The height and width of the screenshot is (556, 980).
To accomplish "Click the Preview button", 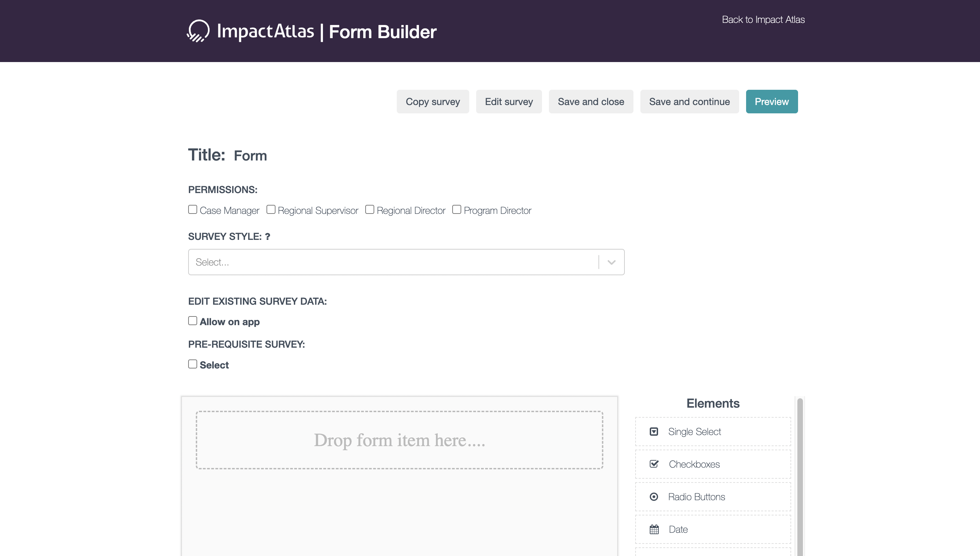I will [x=771, y=102].
